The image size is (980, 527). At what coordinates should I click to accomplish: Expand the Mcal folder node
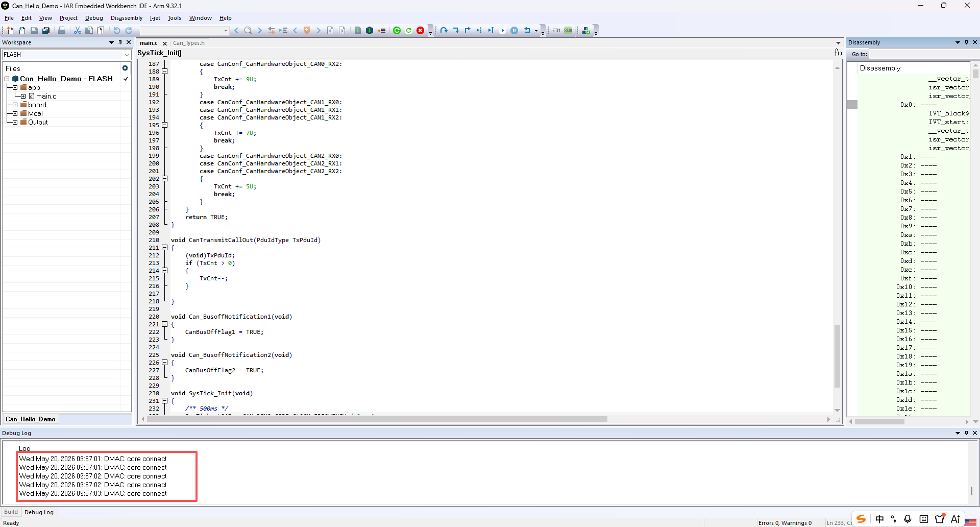point(15,114)
